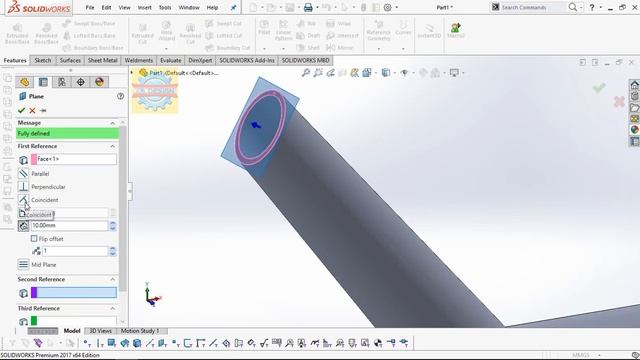Open the Help dropdown arrow in title bar
The height and width of the screenshot is (360, 640).
(x=600, y=7)
